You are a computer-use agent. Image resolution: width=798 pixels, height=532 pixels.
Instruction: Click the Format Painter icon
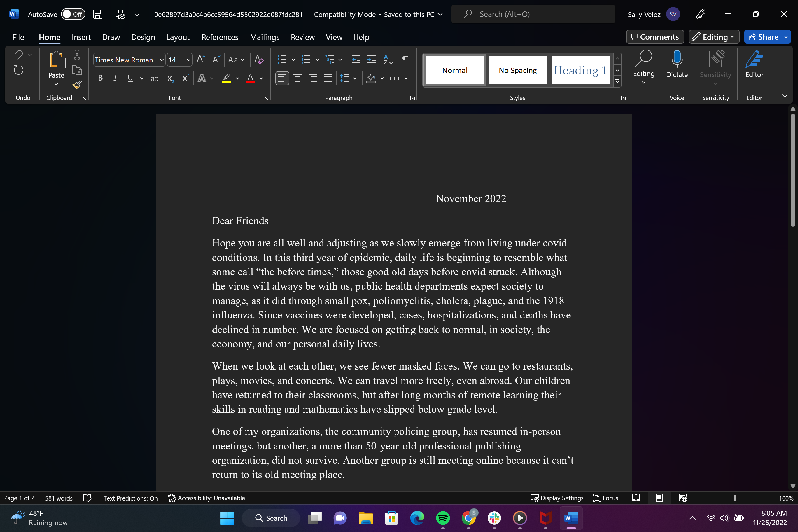pyautogui.click(x=77, y=85)
